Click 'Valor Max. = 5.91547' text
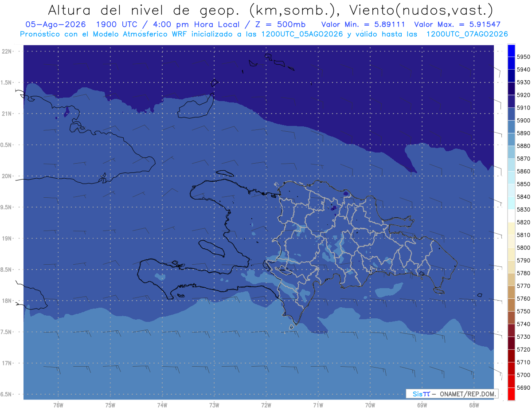Viewport: 532px width, 411px height. point(457,24)
